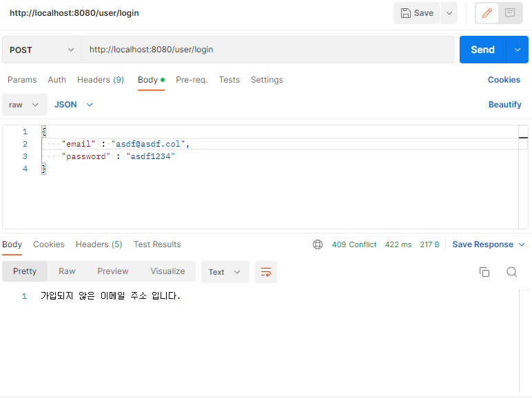
Task: Click the request URL input field
Action: (x=267, y=50)
